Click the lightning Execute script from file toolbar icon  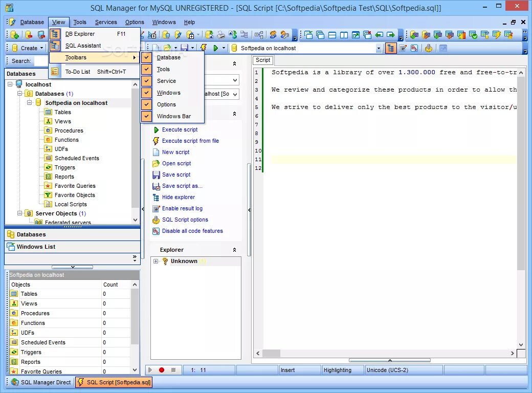[204, 48]
